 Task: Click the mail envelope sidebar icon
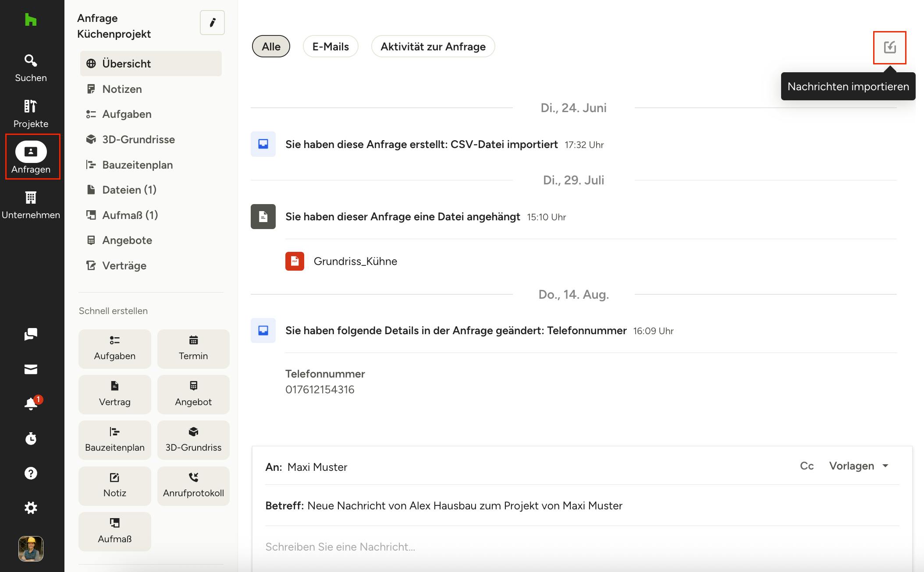pos(31,369)
